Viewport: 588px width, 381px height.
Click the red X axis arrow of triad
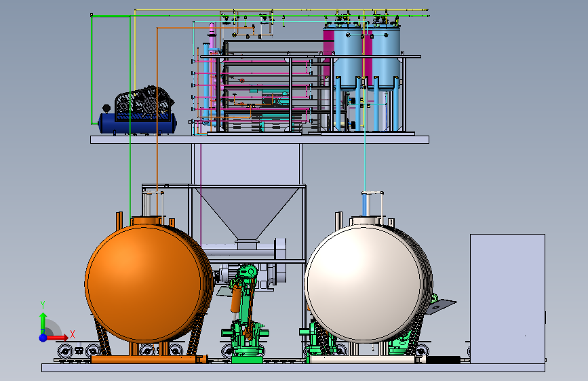pyautogui.click(x=59, y=338)
